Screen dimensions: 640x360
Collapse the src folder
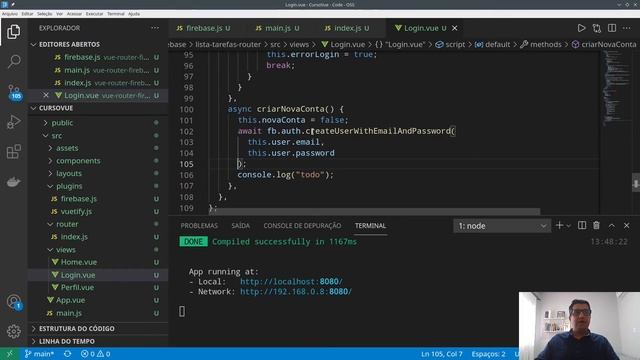point(57,136)
